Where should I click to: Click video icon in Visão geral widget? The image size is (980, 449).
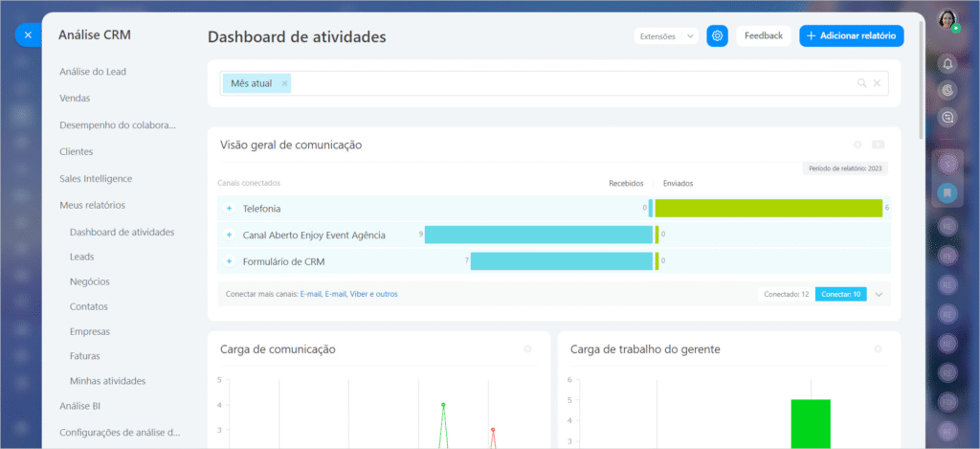click(878, 145)
